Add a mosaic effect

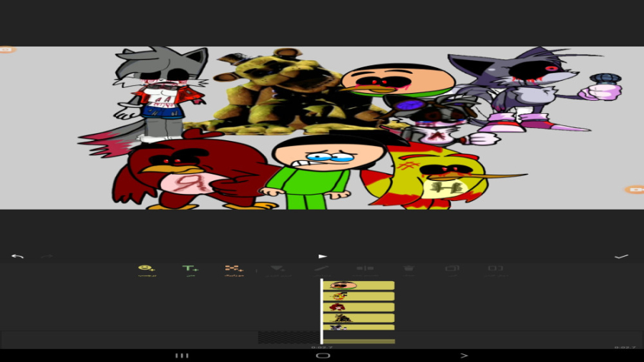tap(234, 270)
